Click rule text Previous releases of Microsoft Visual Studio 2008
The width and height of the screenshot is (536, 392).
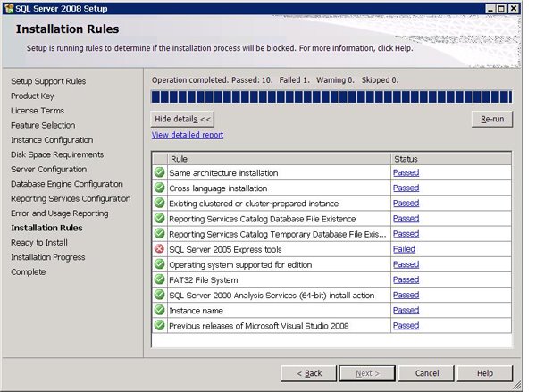click(259, 326)
